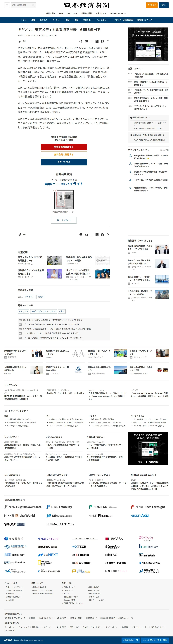Share on X via icon under headline
Screen dimensions: 173x644
coord(97,41)
